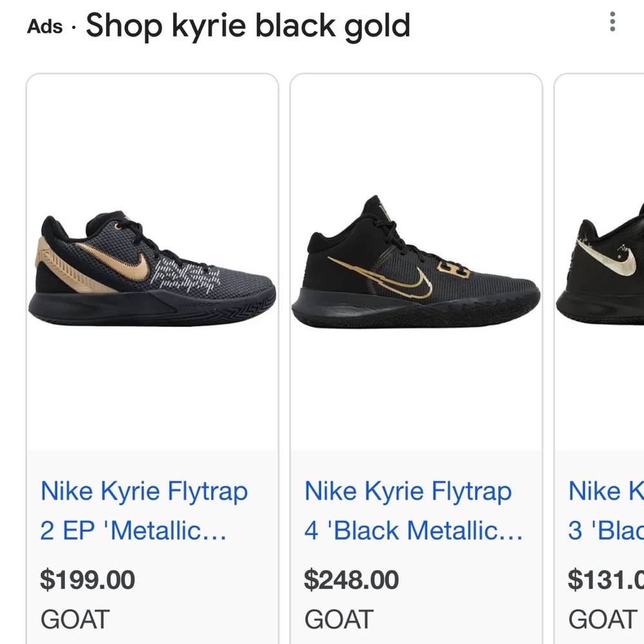Click the truncated title ellipsis on the second card

514,530
